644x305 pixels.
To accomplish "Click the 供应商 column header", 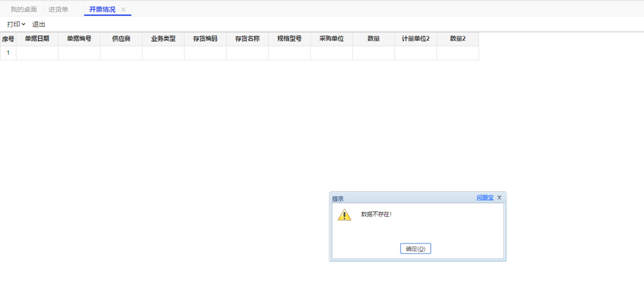I will coord(121,39).
